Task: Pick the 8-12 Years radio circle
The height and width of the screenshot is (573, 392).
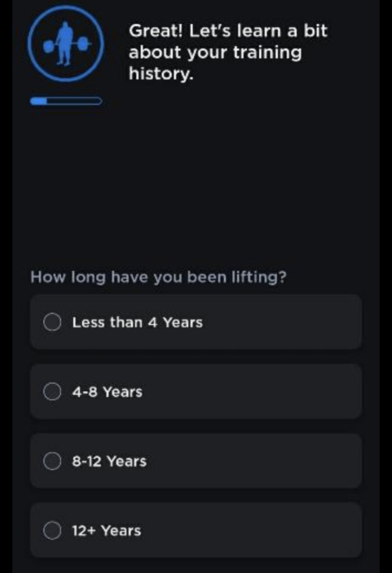Action: click(52, 461)
